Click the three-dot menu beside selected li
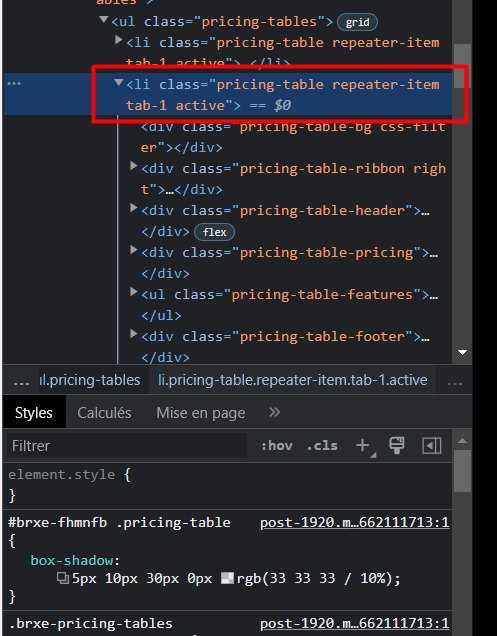Viewport: 497px width, 636px height. coord(14,84)
